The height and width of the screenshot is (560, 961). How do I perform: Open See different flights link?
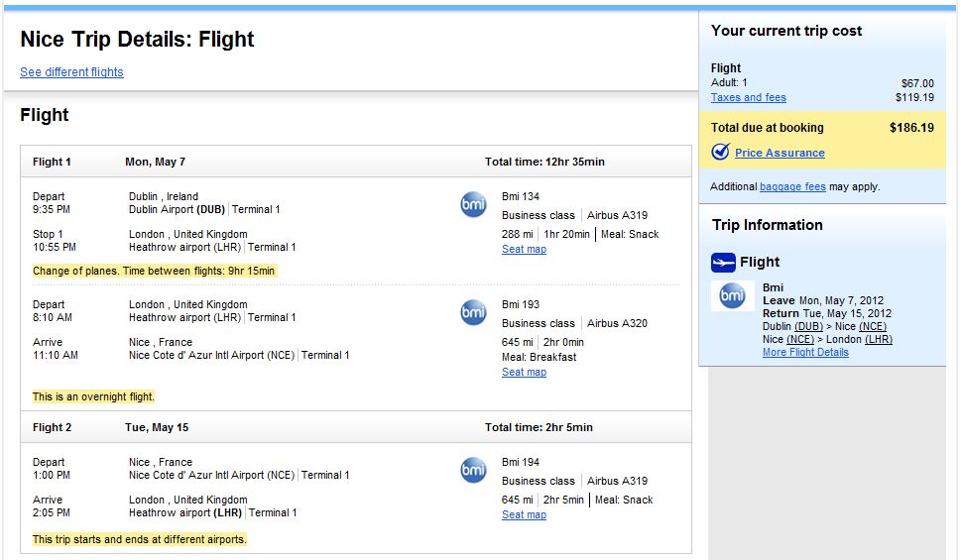71,72
